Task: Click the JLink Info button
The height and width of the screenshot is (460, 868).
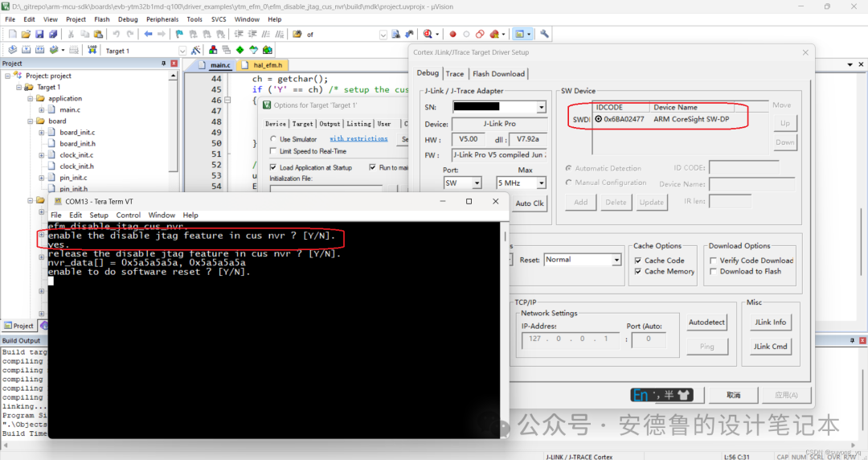Action: click(769, 322)
